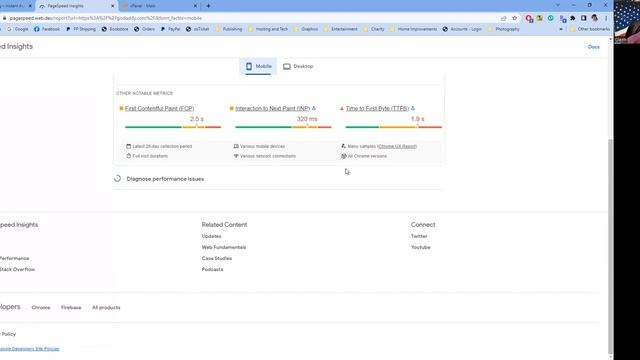The width and height of the screenshot is (640, 360).
Task: Switch to the Mobile results tab
Action: pos(258,67)
